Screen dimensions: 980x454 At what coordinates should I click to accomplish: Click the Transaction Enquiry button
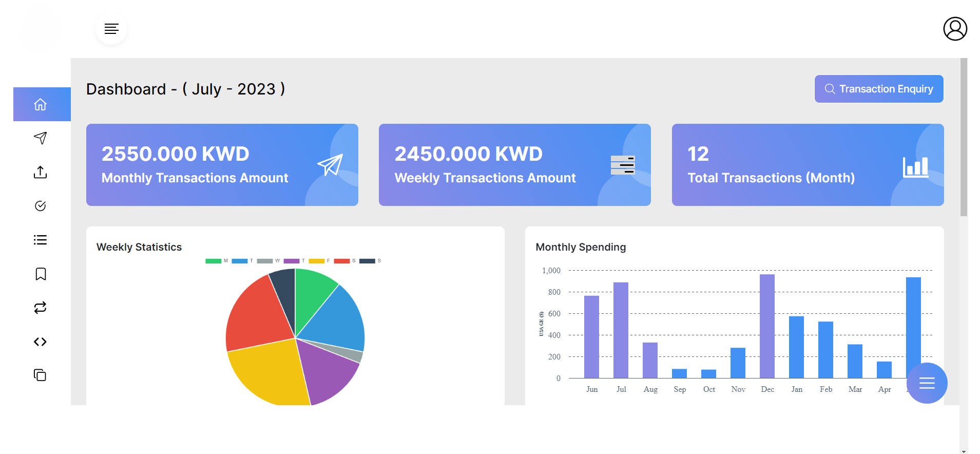(878, 89)
